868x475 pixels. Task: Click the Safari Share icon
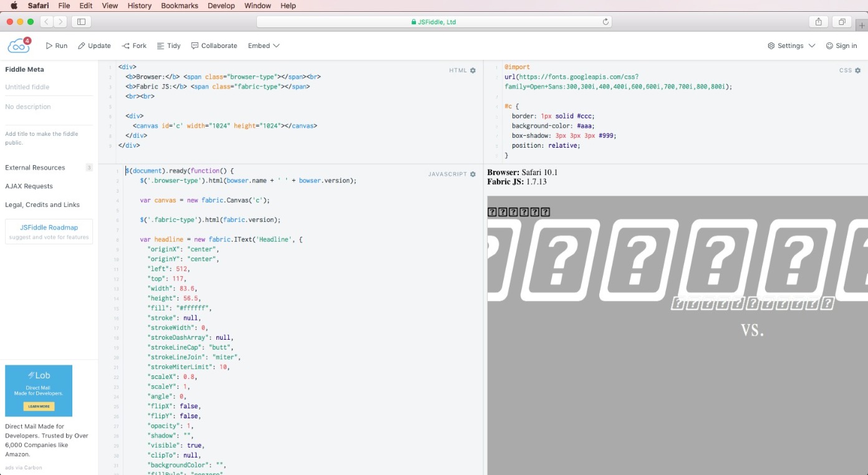point(819,22)
